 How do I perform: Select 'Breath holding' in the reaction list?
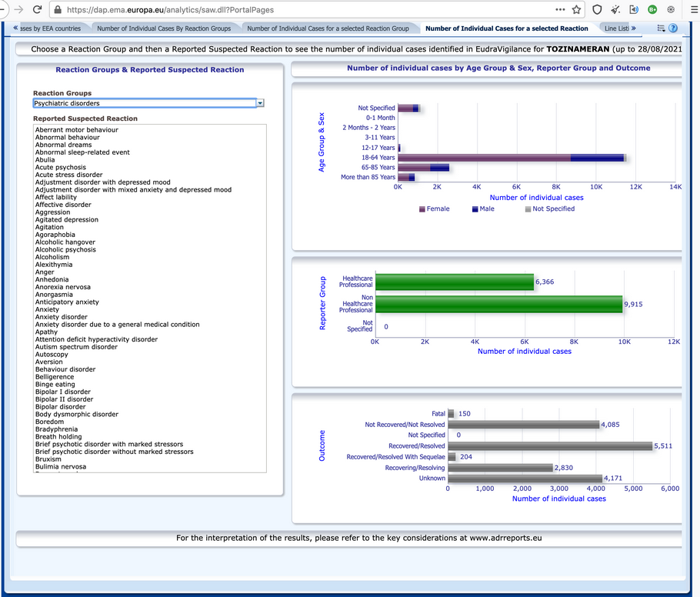[x=58, y=437]
